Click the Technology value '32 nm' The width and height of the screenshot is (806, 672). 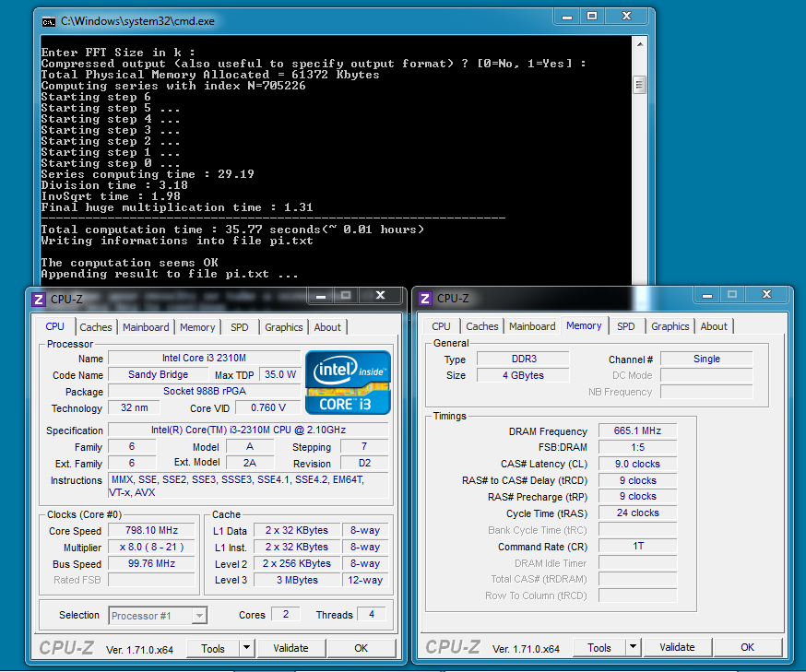[134, 408]
